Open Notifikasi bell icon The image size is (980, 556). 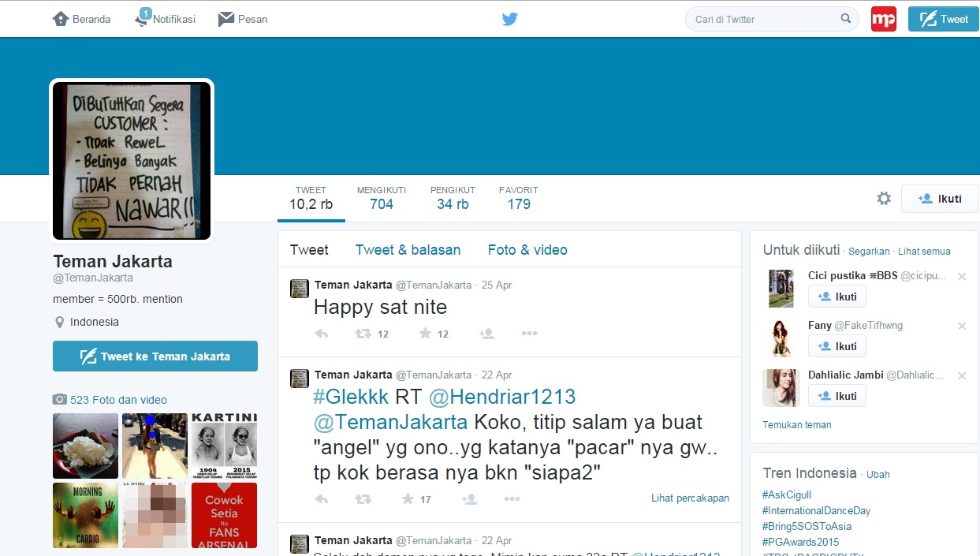[143, 18]
